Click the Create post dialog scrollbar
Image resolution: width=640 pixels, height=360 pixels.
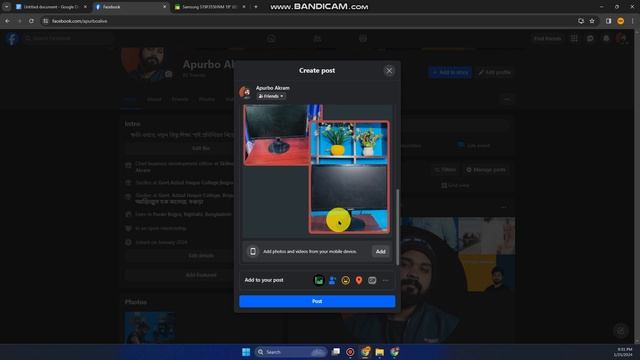point(398,227)
